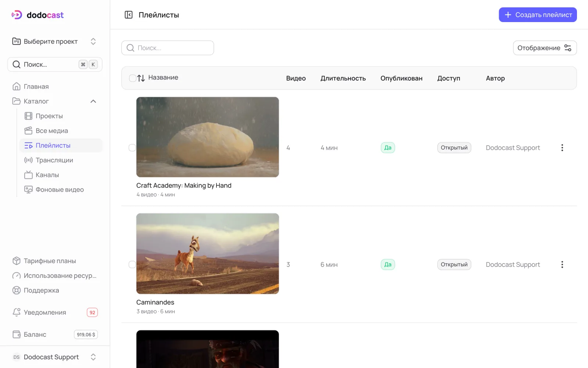The height and width of the screenshot is (368, 588).
Task: Go to Плейлисты in sidebar
Action: coord(61,145)
